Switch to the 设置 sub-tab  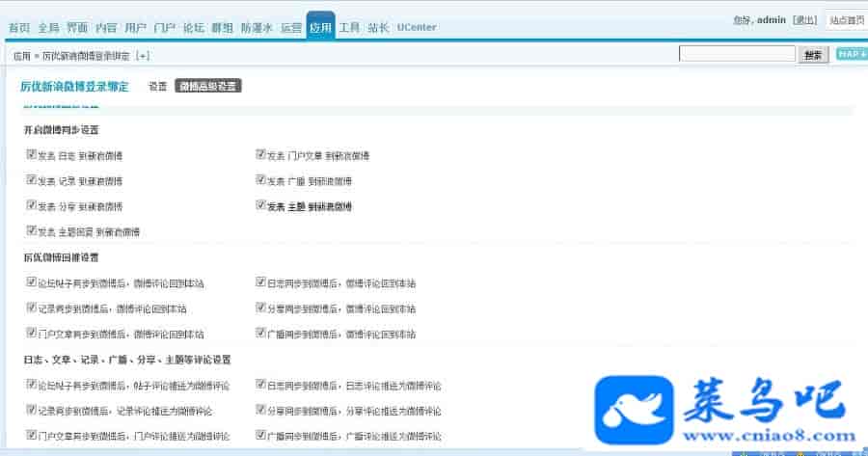point(157,86)
